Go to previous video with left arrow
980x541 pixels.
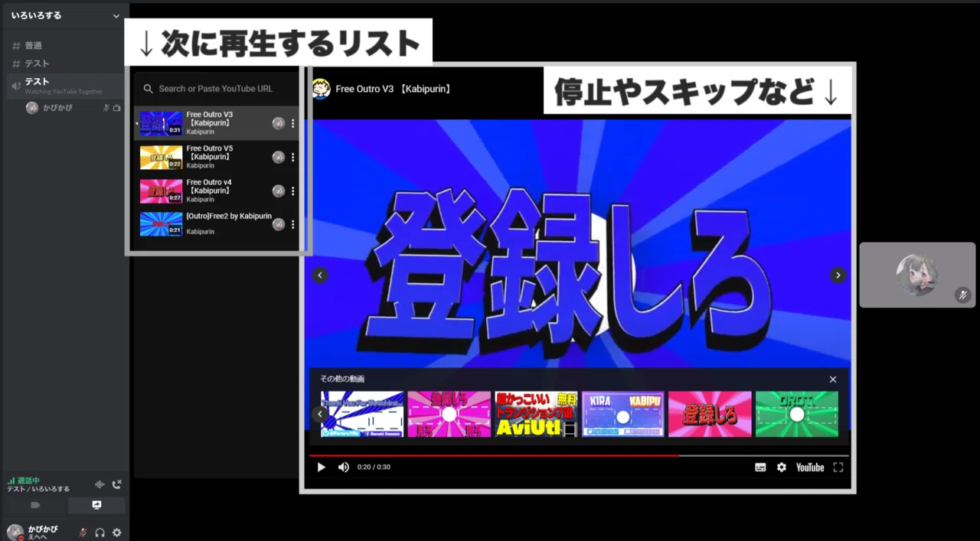320,275
